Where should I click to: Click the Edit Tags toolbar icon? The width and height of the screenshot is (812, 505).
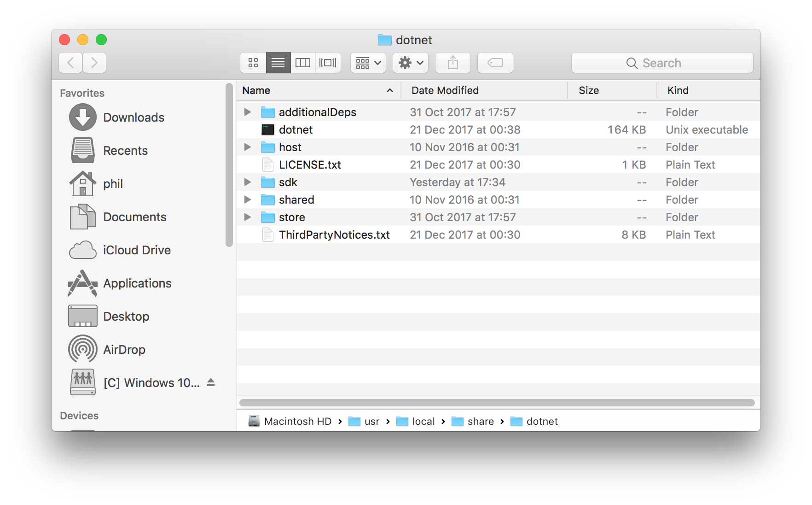click(495, 63)
